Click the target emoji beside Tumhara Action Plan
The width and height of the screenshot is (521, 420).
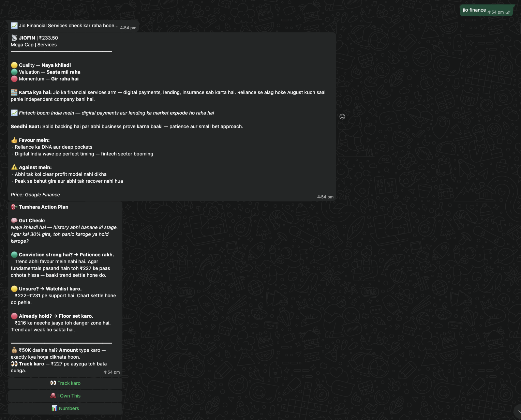tap(14, 207)
